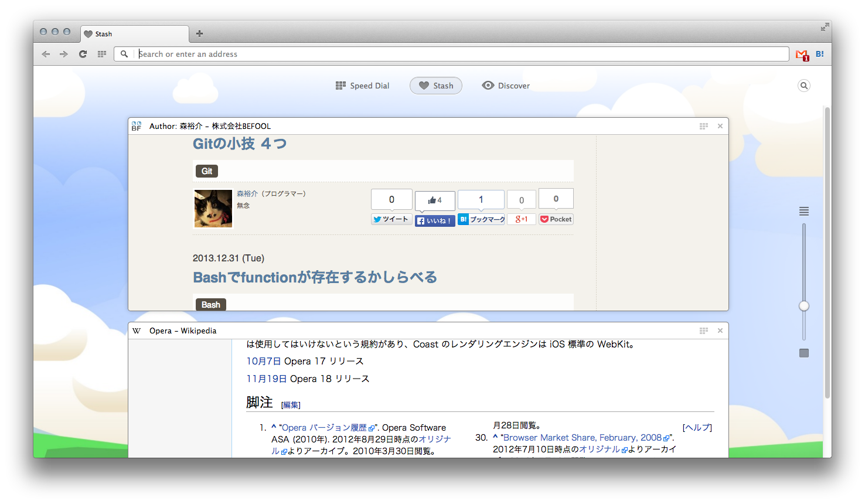Open author 森裕介 profile link
The image size is (865, 504).
point(247,193)
